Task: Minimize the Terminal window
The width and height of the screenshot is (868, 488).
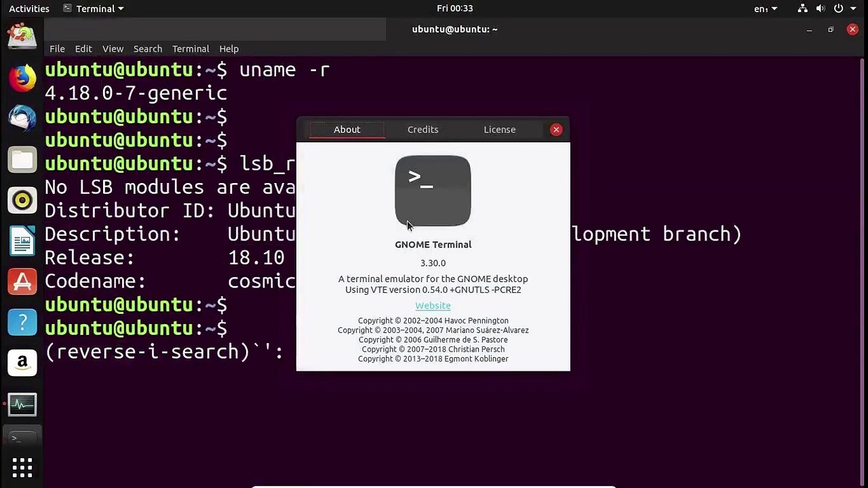Action: coord(809,30)
